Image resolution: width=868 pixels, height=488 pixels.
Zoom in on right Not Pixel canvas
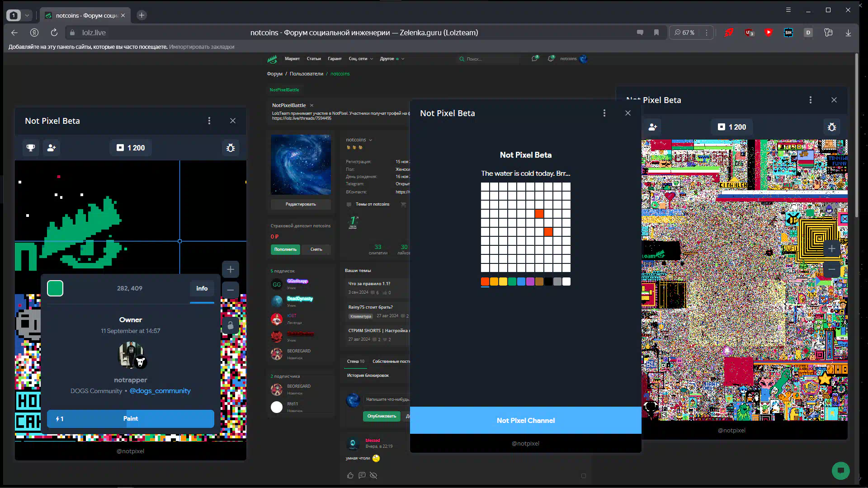pos(832,249)
